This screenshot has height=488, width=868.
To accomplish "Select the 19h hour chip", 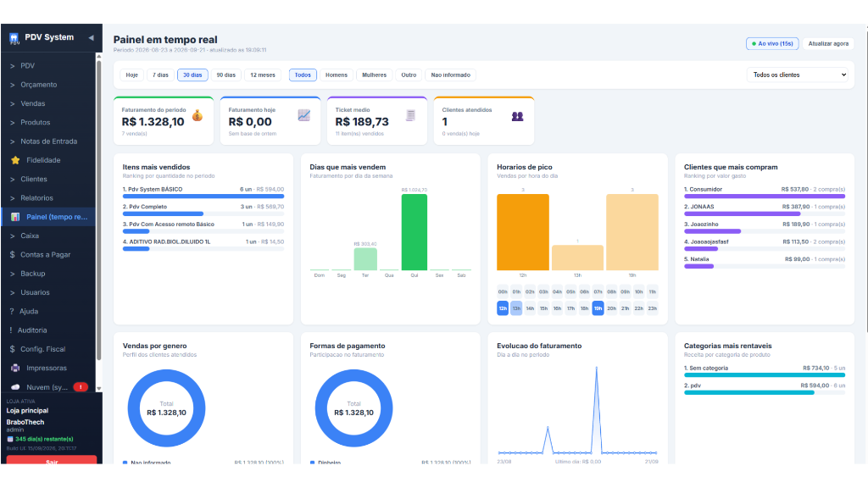I will (x=598, y=308).
